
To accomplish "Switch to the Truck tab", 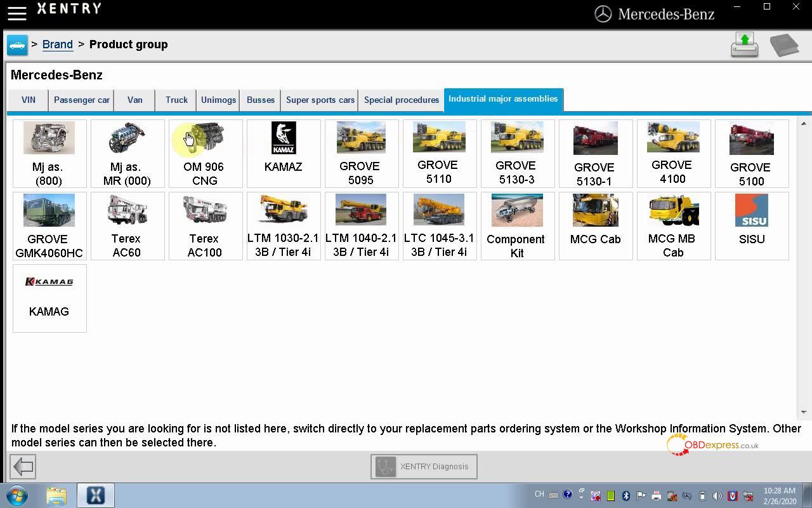I will [176, 100].
